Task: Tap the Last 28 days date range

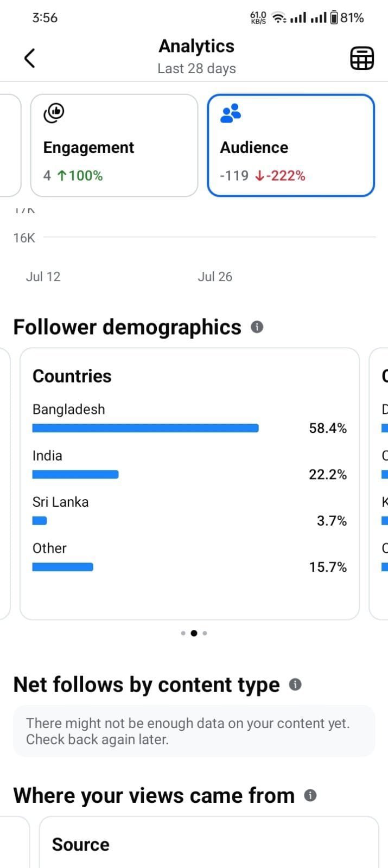Action: click(196, 69)
